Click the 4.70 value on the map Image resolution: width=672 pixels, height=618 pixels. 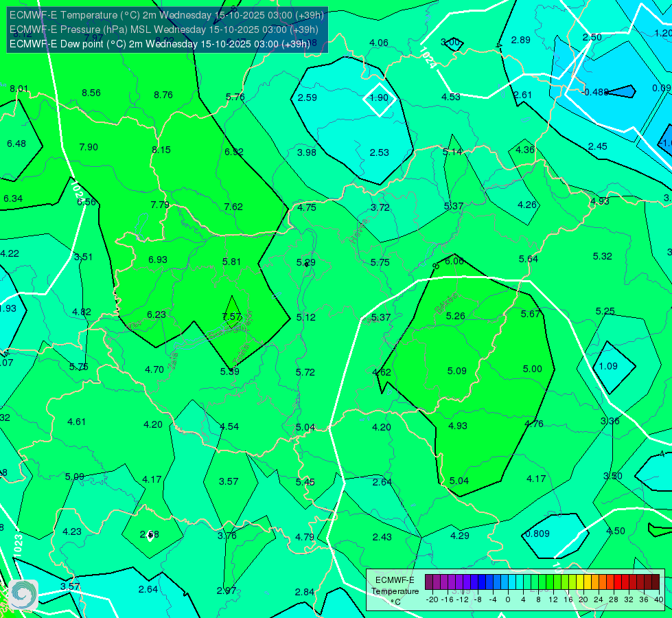(x=154, y=369)
